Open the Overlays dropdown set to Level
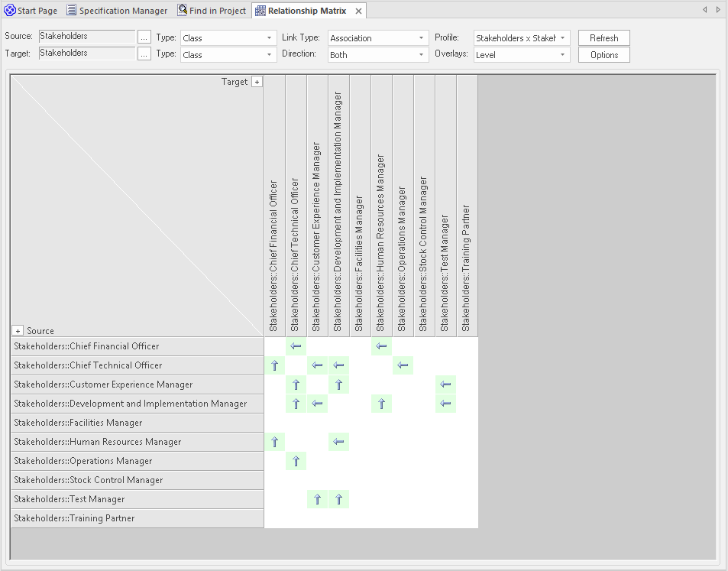728x571 pixels. (x=522, y=54)
